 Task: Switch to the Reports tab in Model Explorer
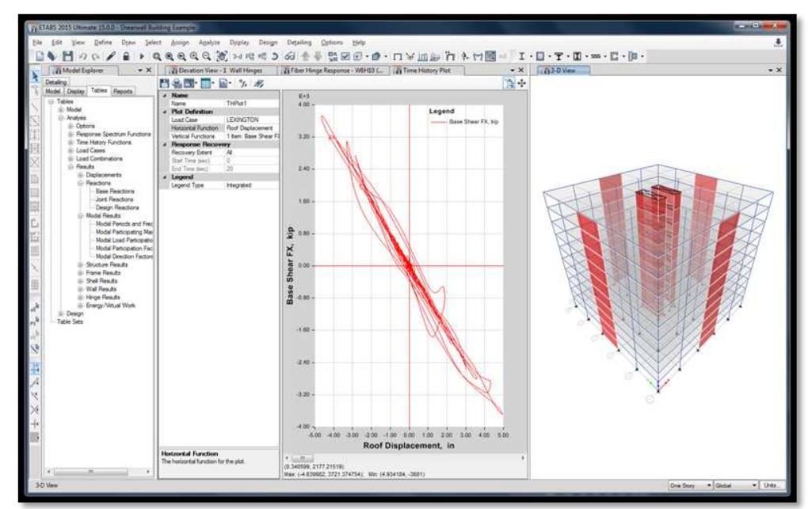click(123, 91)
